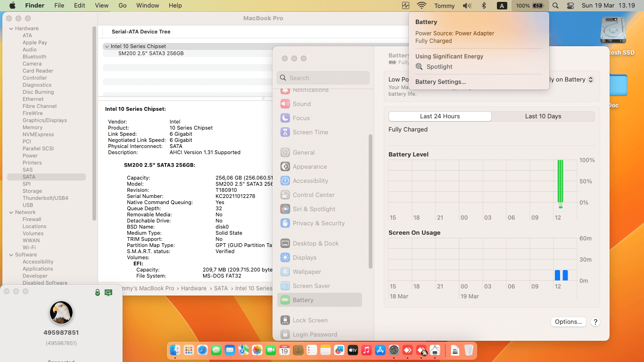Open Control Center from the menu bar

(x=570, y=6)
